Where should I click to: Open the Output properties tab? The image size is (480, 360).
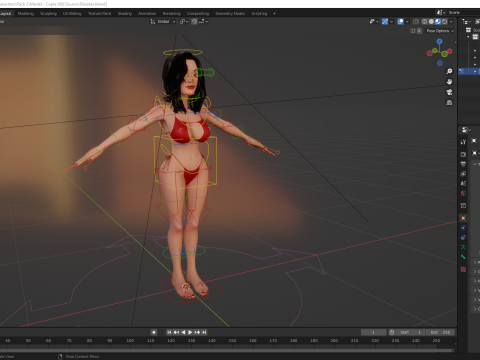pyautogui.click(x=463, y=164)
